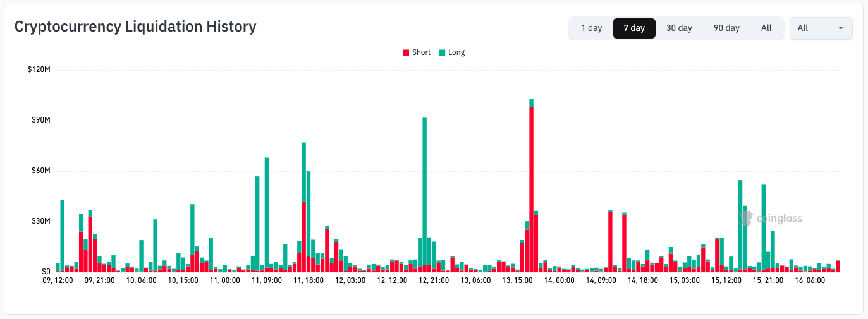
Task: Toggle the Long series legend label
Action: [456, 52]
